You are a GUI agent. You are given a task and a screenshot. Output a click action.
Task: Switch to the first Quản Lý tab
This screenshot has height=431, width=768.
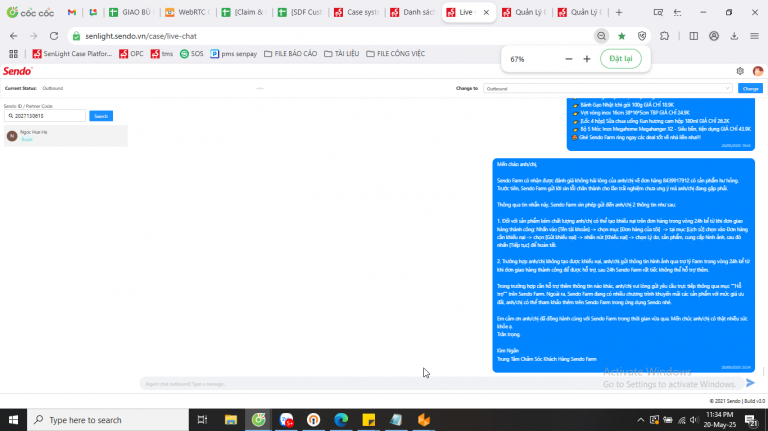[526, 12]
